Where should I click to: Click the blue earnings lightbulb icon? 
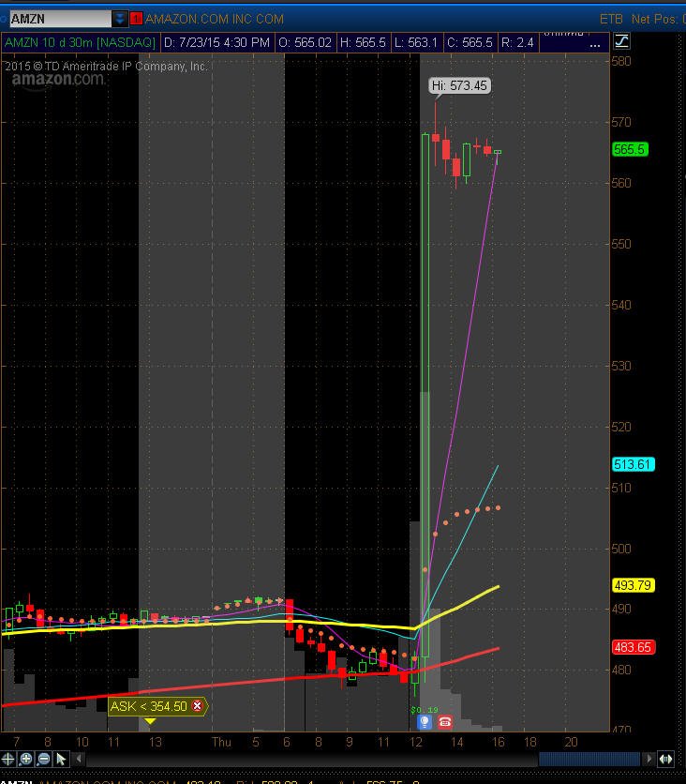(425, 721)
